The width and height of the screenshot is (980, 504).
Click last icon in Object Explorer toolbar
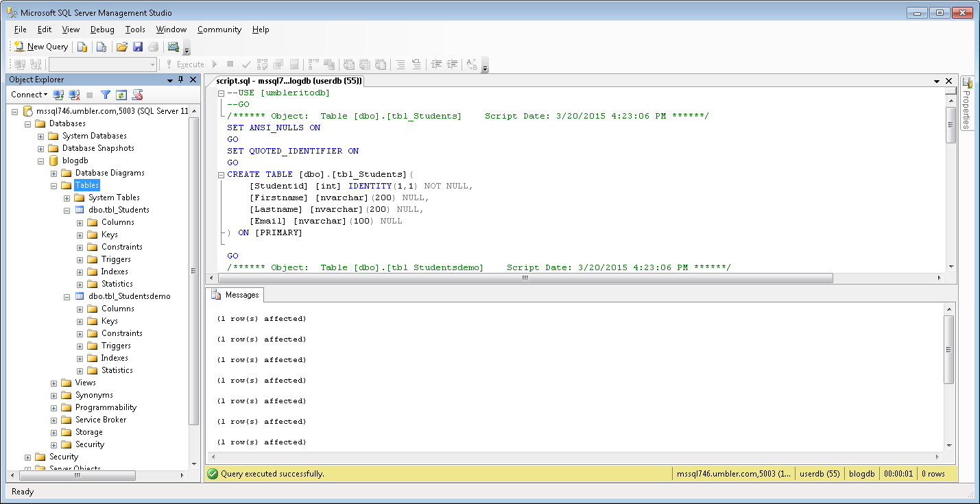[137, 95]
